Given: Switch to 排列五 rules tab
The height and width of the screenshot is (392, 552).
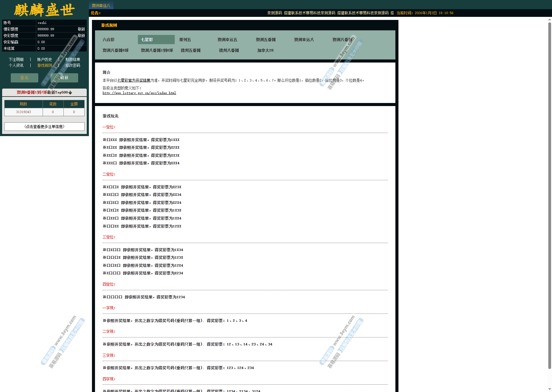Looking at the screenshot, I should point(185,40).
